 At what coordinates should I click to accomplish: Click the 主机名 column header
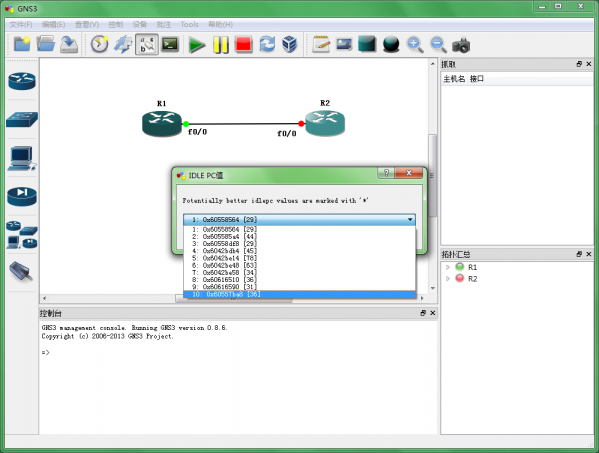pos(454,79)
